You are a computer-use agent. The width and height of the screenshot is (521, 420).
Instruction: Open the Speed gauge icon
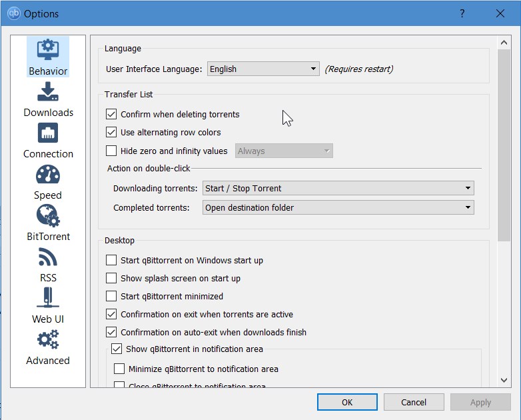pos(48,174)
